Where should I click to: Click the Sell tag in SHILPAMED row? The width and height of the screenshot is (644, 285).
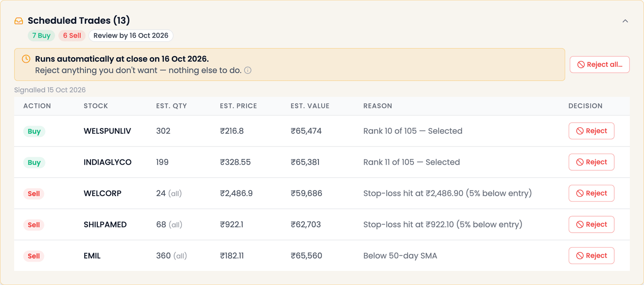pyautogui.click(x=34, y=225)
